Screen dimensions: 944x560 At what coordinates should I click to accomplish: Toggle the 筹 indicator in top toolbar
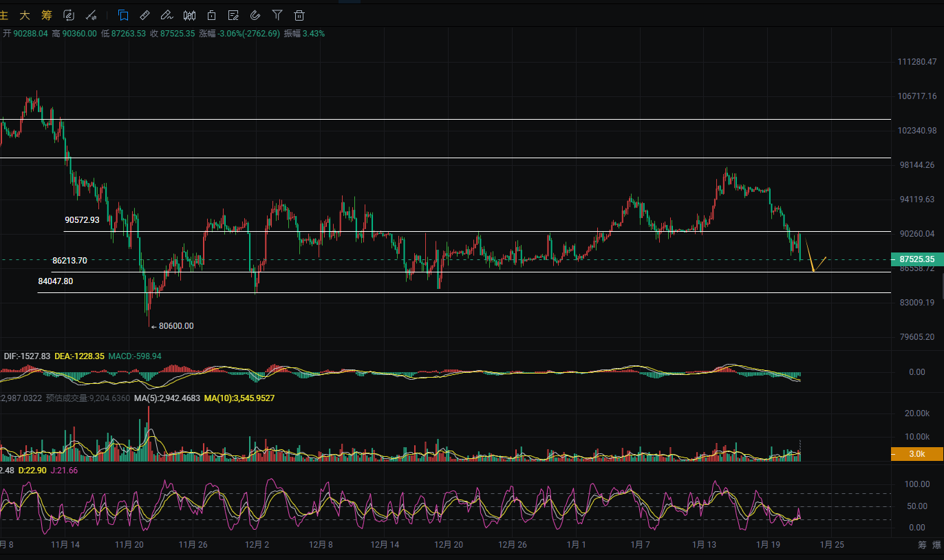coord(46,14)
